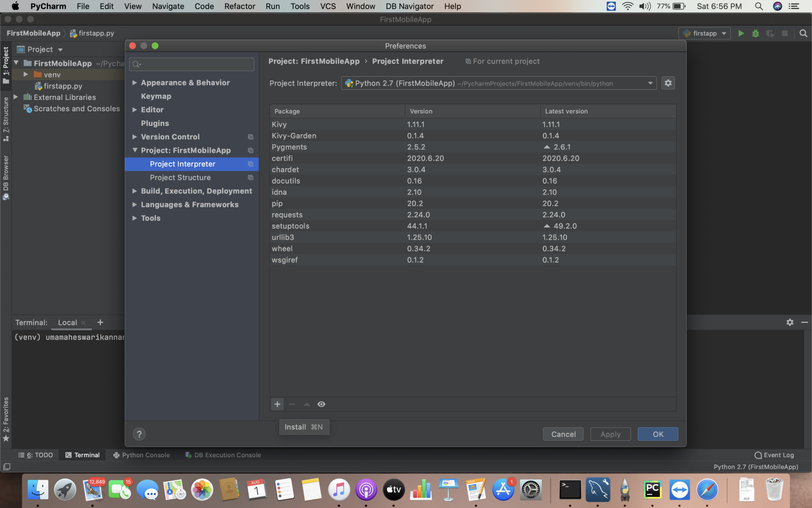Select the Kivy-Garden package row

473,136
